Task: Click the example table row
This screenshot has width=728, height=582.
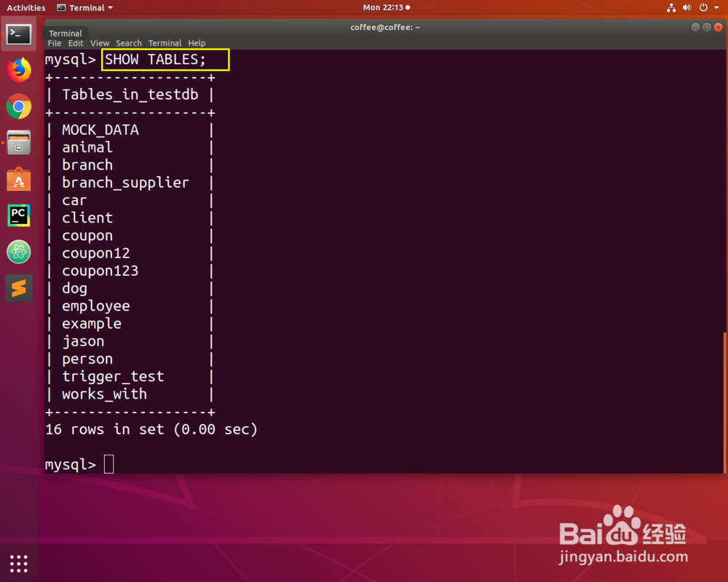Action: 92,324
